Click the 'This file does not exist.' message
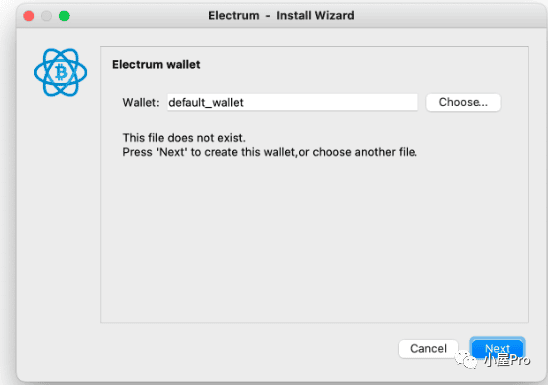The width and height of the screenshot is (548, 385). [x=184, y=138]
